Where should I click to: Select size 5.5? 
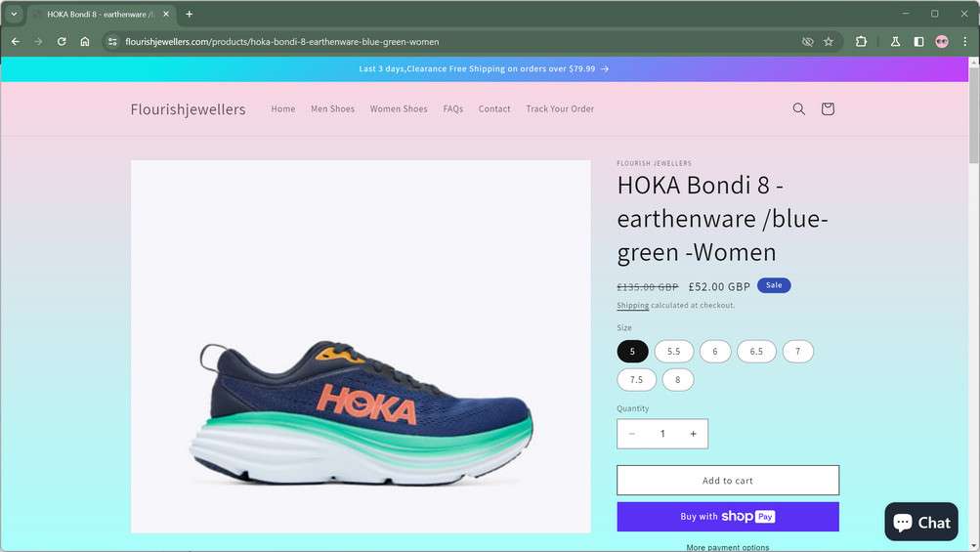click(x=674, y=352)
